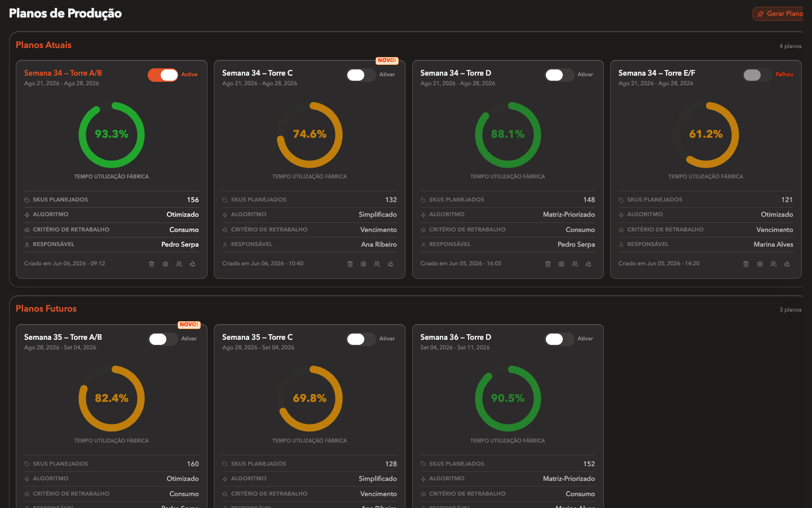This screenshot has width=812, height=508.
Task: Activate the Semana 34 – Torre C plan toggle
Action: 361,75
